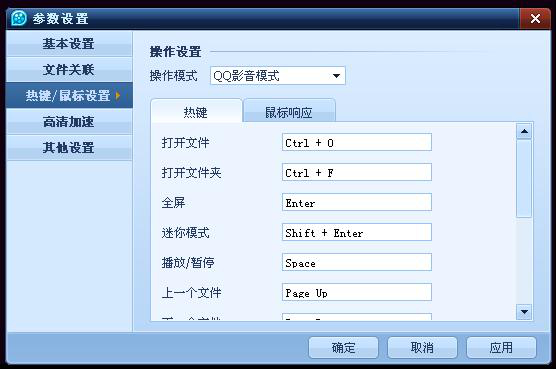Click the 全屏 label

173,203
